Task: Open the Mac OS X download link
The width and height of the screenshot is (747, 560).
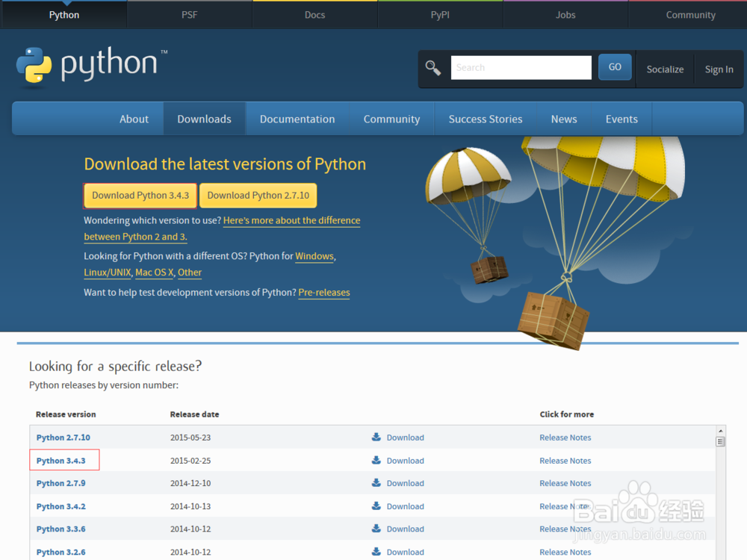Action: pyautogui.click(x=155, y=273)
